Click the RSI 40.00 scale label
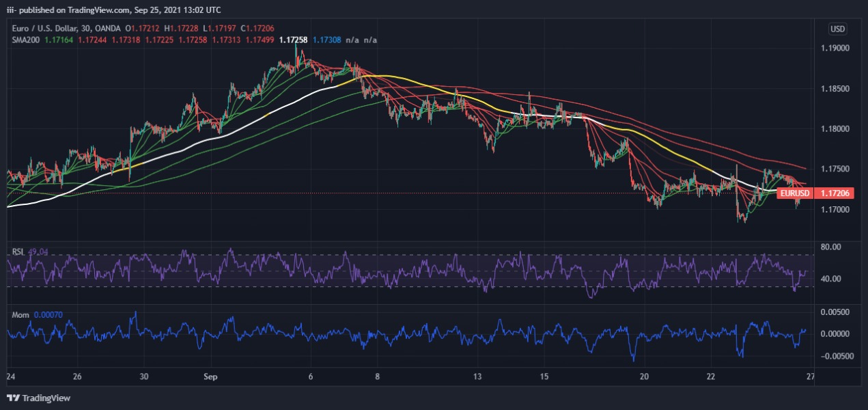 (830, 279)
